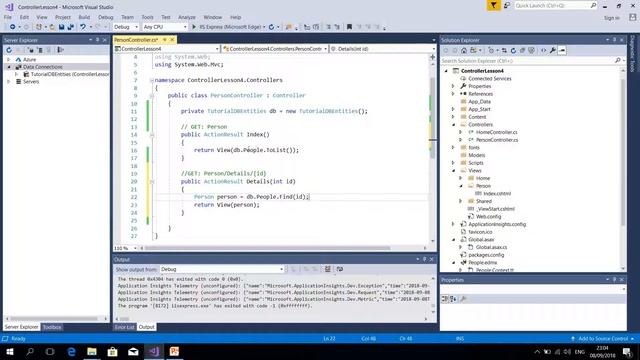The width and height of the screenshot is (640, 360).
Task: Switch to the Toolbox tab
Action: 52,327
